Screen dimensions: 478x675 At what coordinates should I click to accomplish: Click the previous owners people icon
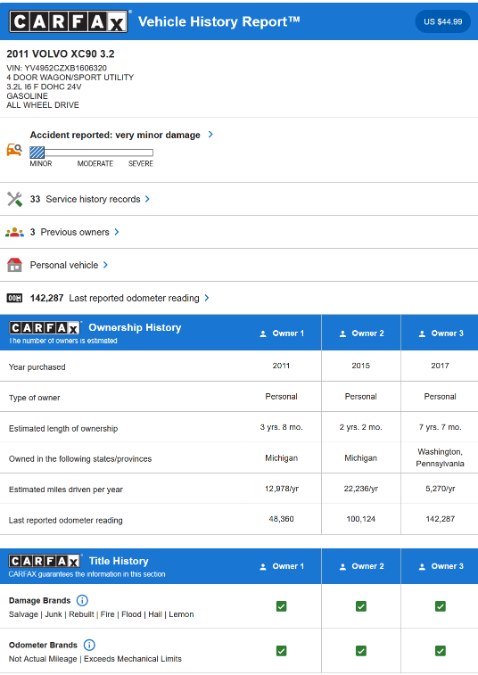click(x=14, y=232)
